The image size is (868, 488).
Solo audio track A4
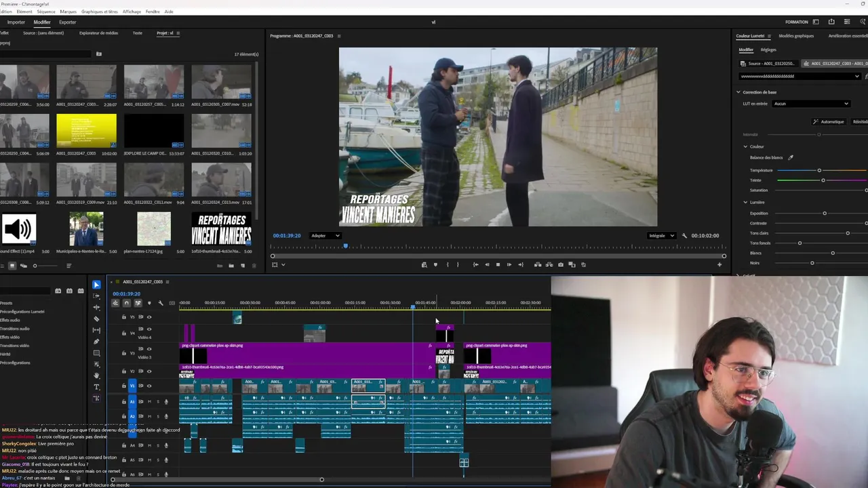coord(157,445)
